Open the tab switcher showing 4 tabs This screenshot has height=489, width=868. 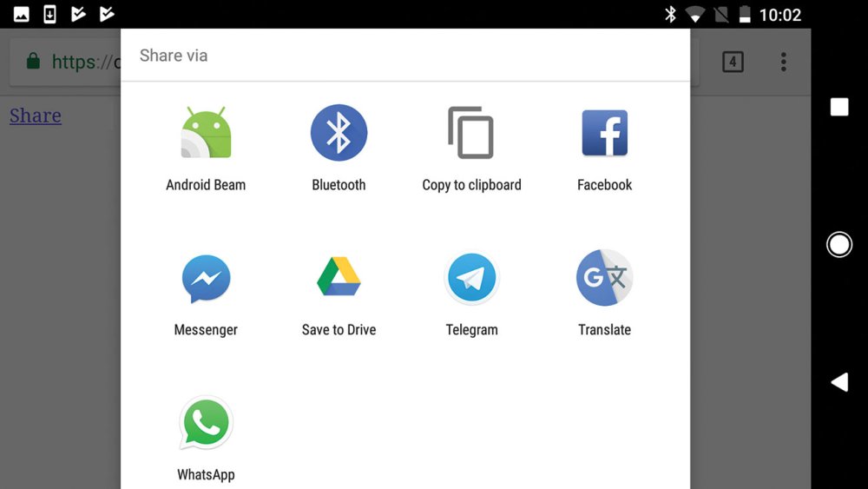733,62
